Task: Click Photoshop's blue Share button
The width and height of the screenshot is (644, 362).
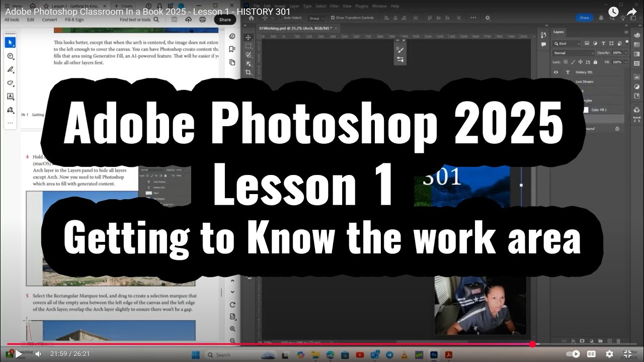Action: (x=584, y=18)
